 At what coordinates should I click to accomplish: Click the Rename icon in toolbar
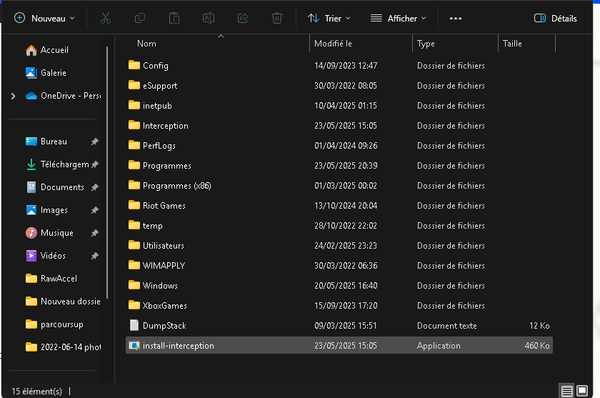[x=209, y=18]
